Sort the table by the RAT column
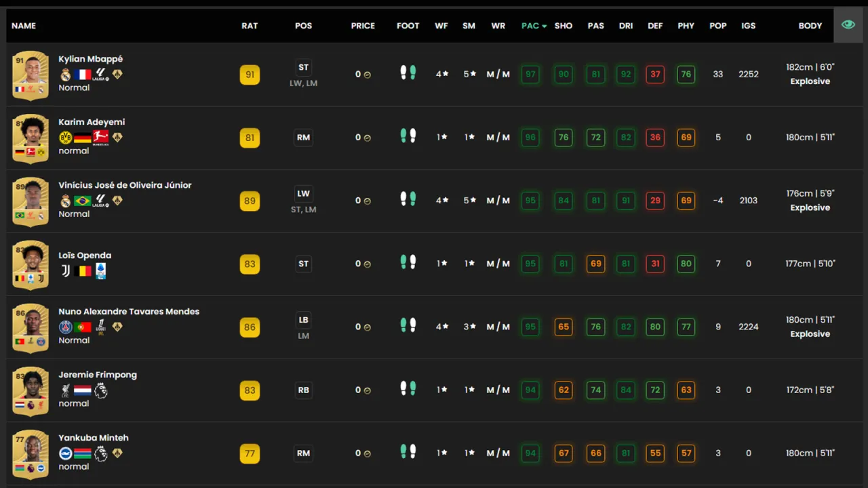The width and height of the screenshot is (868, 488). [250, 26]
